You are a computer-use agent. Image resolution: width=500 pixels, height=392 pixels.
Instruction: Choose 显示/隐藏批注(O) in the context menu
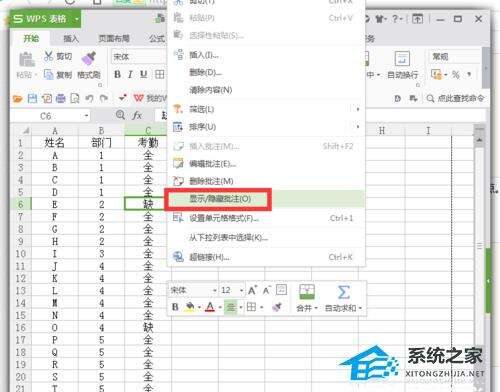(x=266, y=199)
